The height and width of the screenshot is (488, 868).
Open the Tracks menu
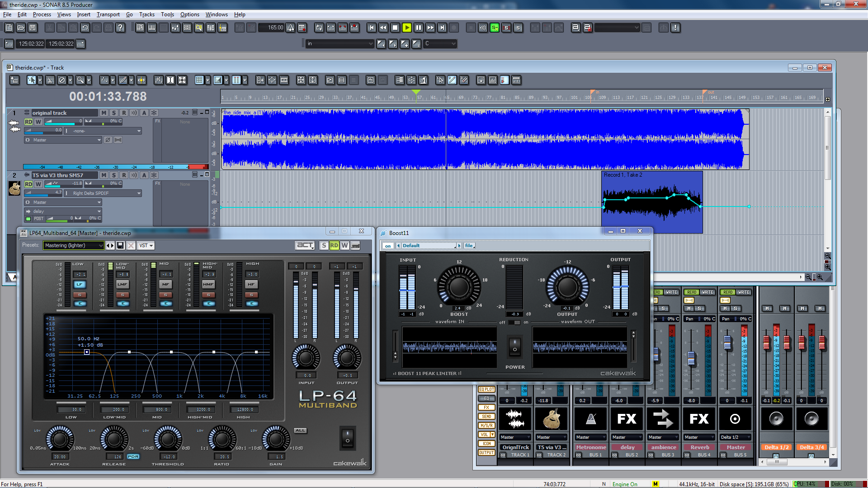146,14
